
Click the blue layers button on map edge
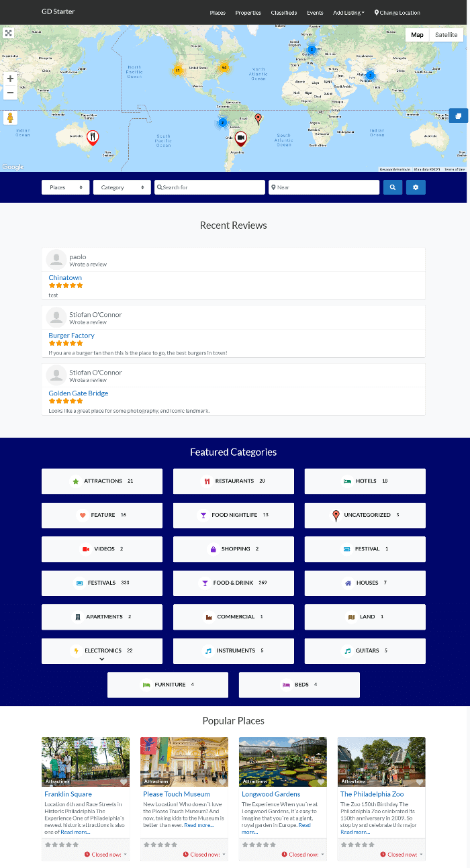coord(458,116)
